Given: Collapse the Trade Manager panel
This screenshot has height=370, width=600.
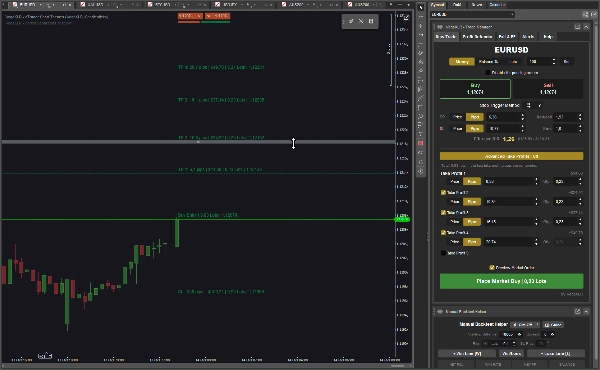Looking at the screenshot, I should click(586, 27).
